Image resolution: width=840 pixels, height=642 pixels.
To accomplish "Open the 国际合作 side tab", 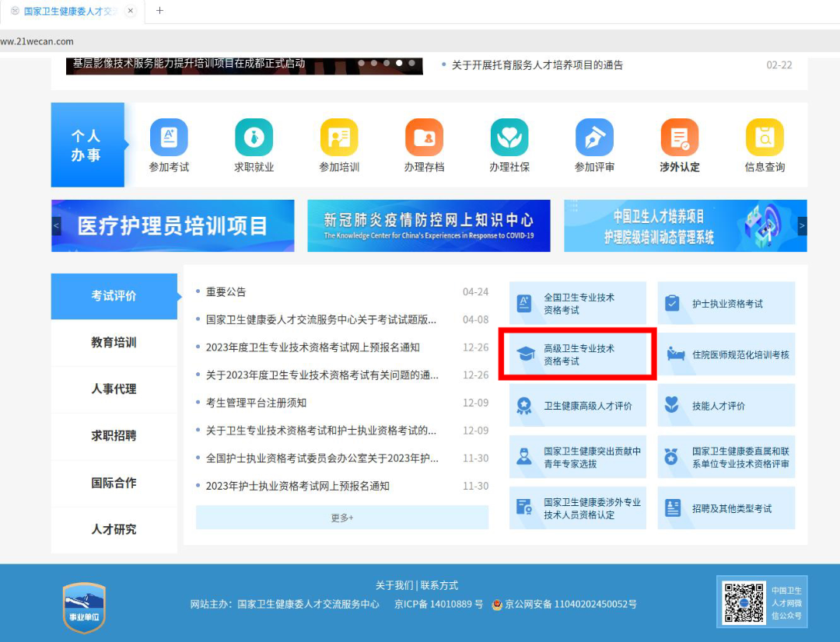I will pyautogui.click(x=114, y=483).
